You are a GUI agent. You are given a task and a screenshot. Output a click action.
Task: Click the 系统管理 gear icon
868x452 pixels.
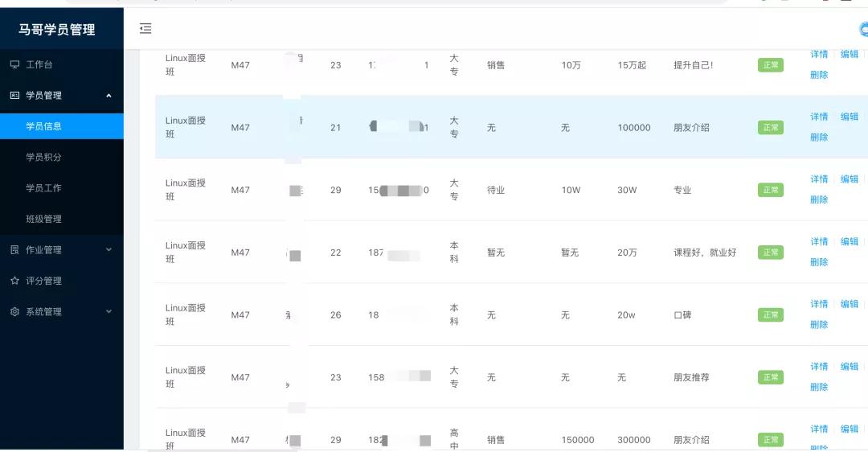tap(14, 312)
